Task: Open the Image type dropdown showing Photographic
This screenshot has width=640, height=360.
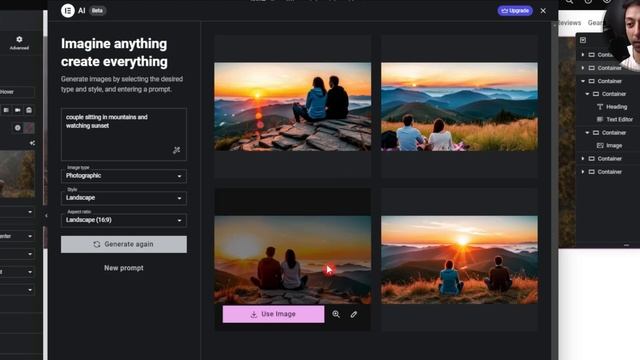Action: click(124, 176)
